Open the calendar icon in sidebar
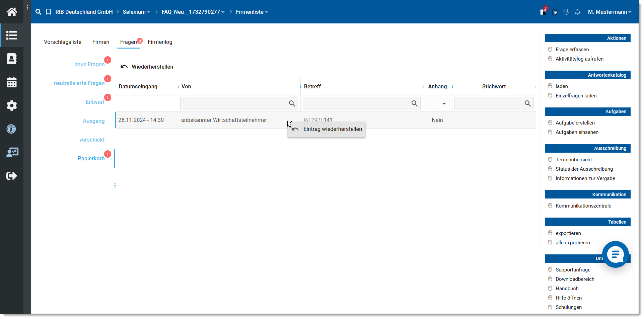This screenshot has height=319, width=644. [12, 82]
